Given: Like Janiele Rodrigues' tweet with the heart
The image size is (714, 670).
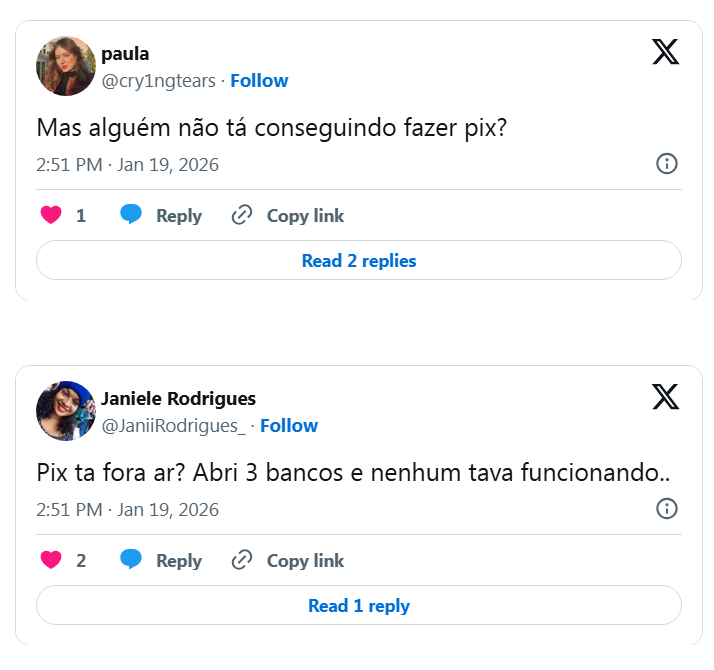Looking at the screenshot, I should point(51,560).
